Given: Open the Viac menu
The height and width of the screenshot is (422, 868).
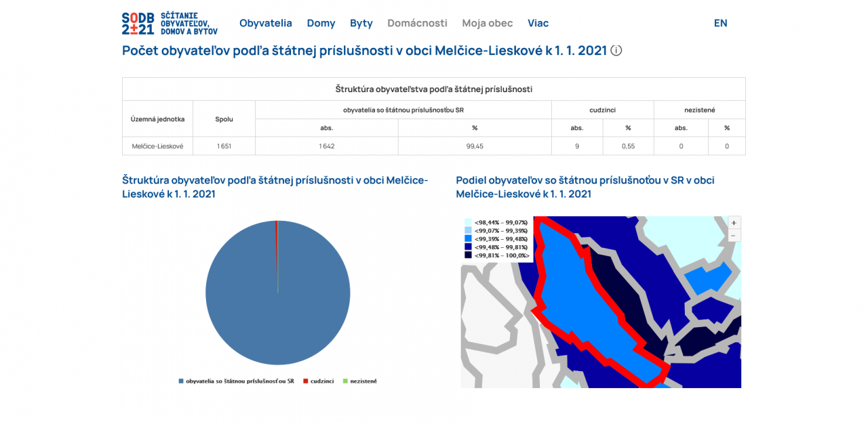Looking at the screenshot, I should [x=538, y=23].
